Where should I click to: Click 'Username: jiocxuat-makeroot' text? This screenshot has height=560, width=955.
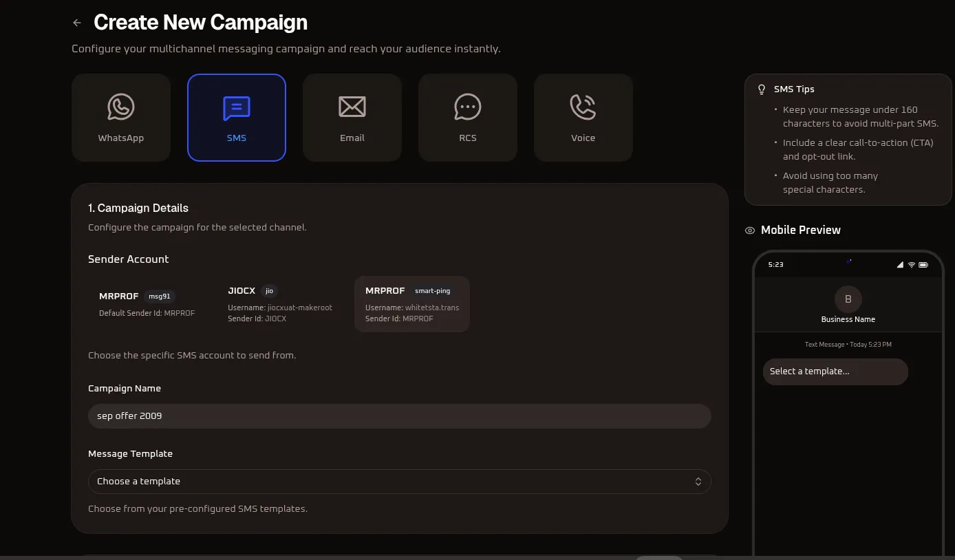(x=280, y=308)
